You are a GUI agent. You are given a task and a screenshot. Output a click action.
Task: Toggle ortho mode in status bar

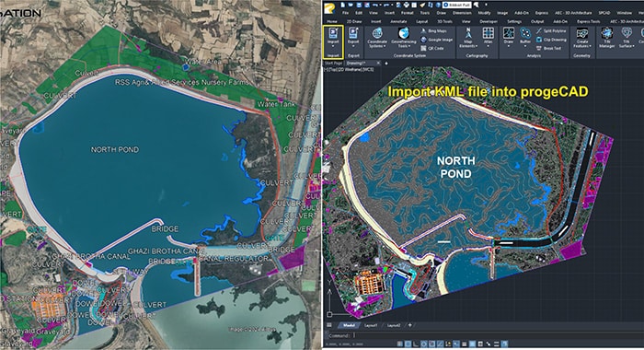(x=416, y=344)
